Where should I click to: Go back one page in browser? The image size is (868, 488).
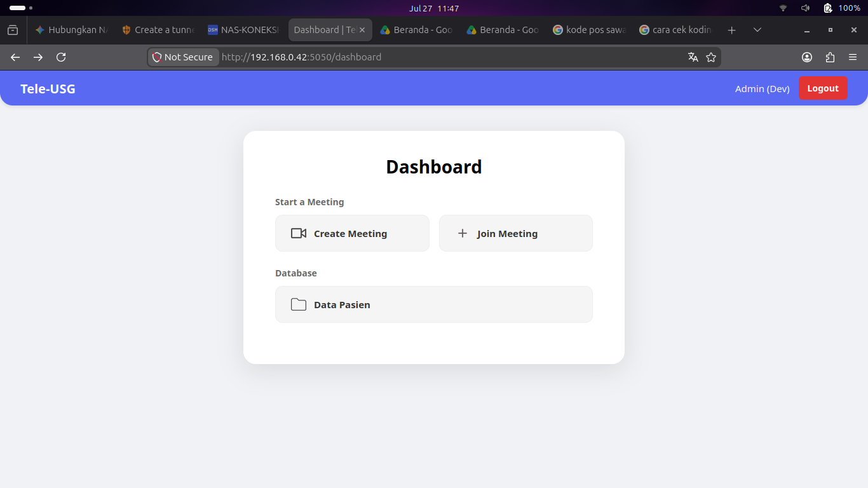pyautogui.click(x=15, y=57)
